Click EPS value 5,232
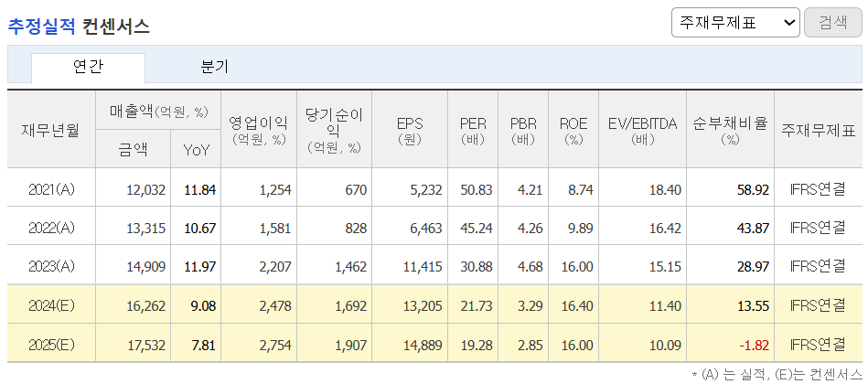Viewport: 868px width, 384px height. pyautogui.click(x=425, y=190)
